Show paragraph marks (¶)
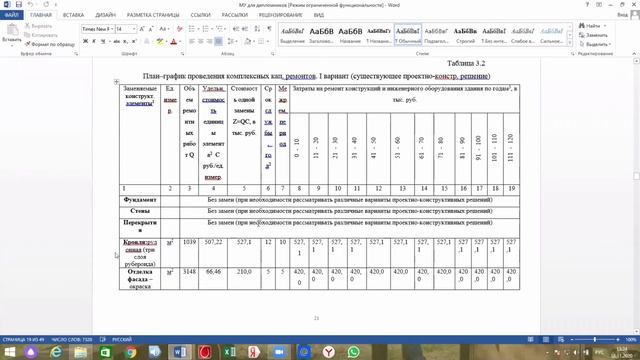The height and width of the screenshot is (360, 640). pyautogui.click(x=269, y=29)
